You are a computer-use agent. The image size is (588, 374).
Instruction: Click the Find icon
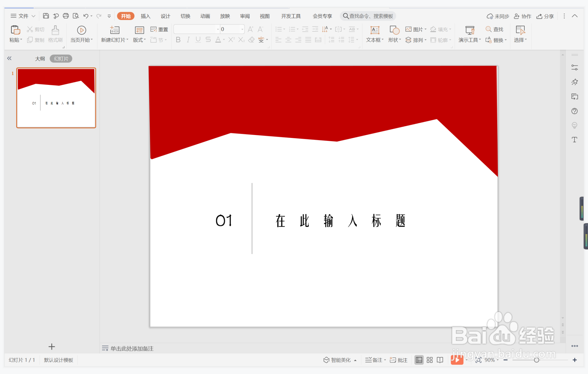[x=489, y=29]
